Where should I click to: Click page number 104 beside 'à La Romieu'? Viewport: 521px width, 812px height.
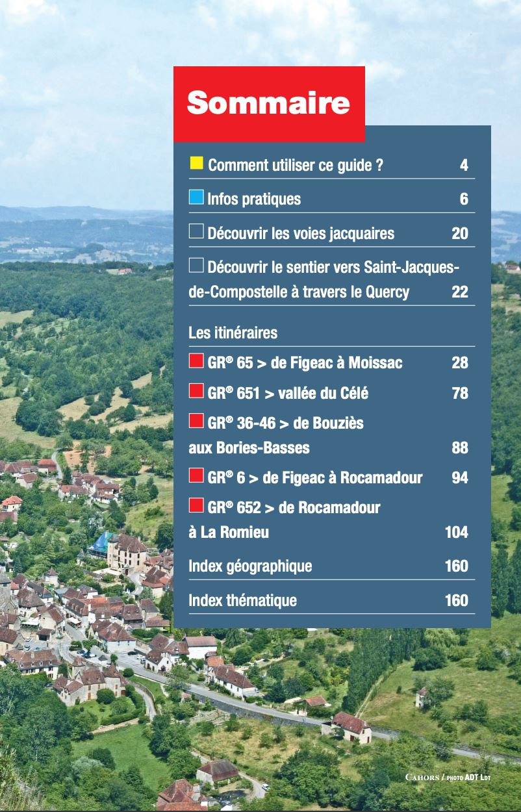(x=458, y=532)
